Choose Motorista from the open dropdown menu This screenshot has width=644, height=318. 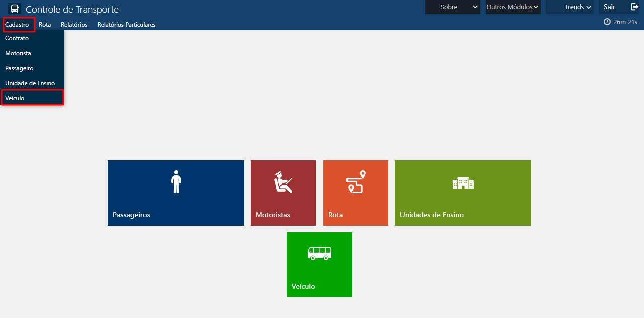click(x=18, y=53)
